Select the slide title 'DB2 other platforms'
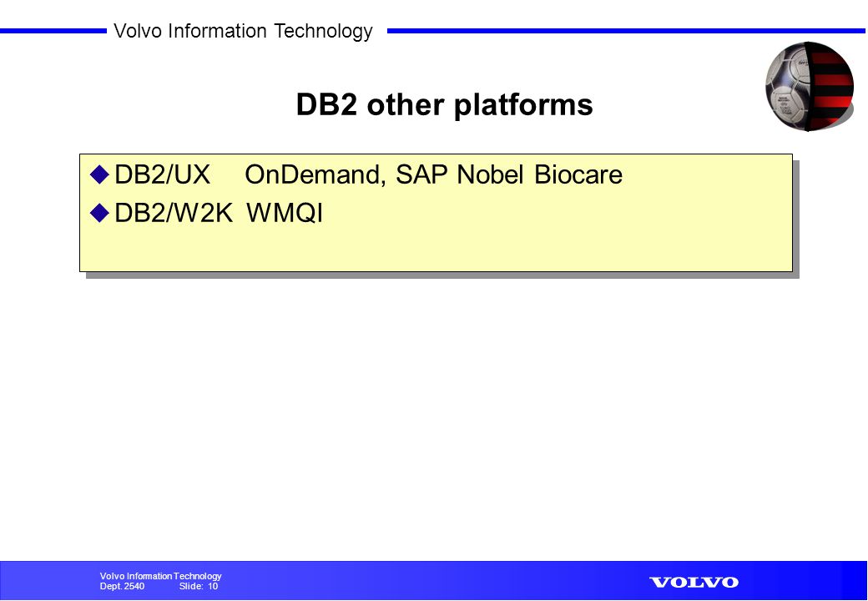Screen dimensions: 868x601 (445, 104)
